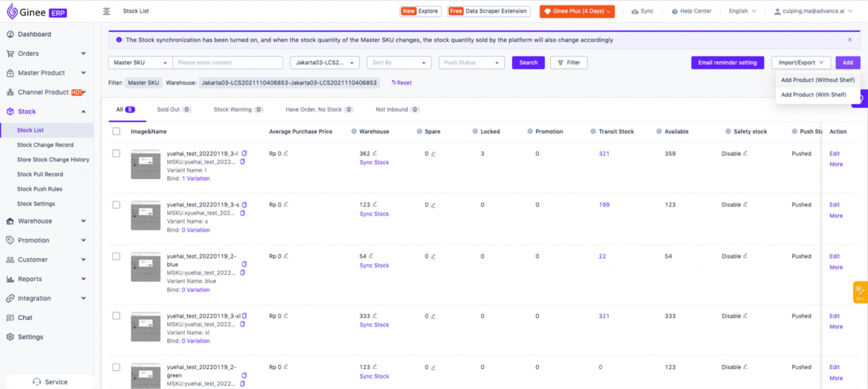Switch to the Stock Warning tab
The height and width of the screenshot is (389, 868).
pos(233,109)
